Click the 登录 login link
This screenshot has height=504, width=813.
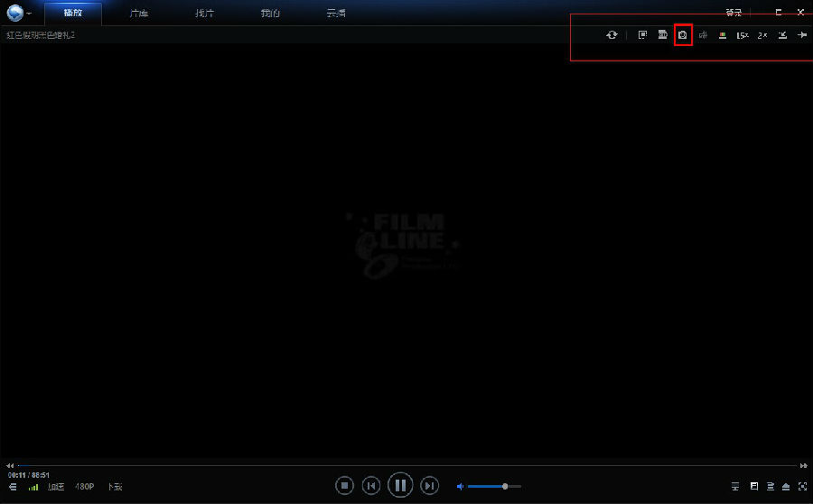click(x=734, y=13)
